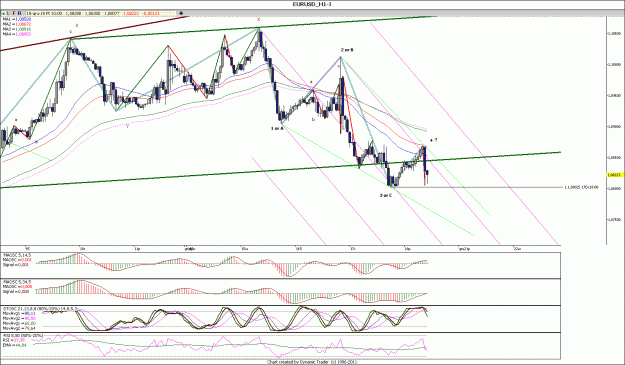The width and height of the screenshot is (625, 365).
Task: Click the green L button in chart toolbar
Action: 8,13
